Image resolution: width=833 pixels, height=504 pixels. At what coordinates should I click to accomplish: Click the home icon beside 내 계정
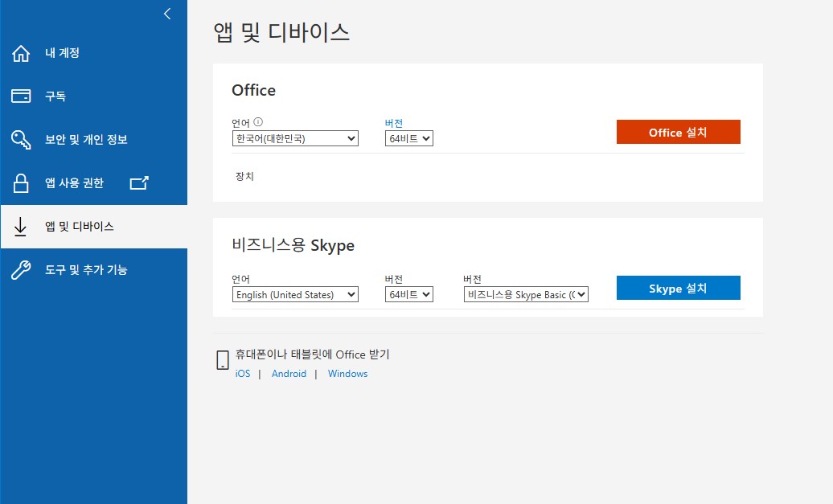pos(21,53)
